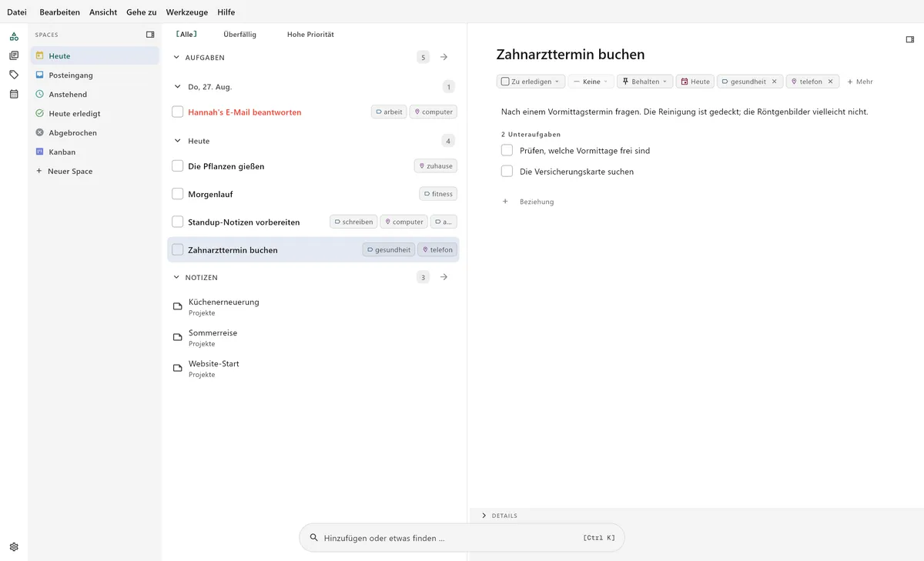Check off Die Pflanzen gießen
Screen dimensions: 924x561
pyautogui.click(x=178, y=166)
